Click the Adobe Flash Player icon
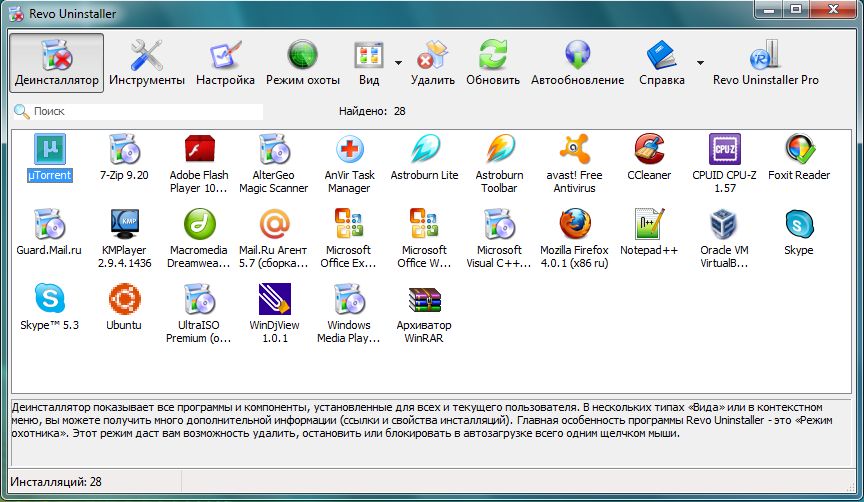864x502 pixels. [199, 149]
